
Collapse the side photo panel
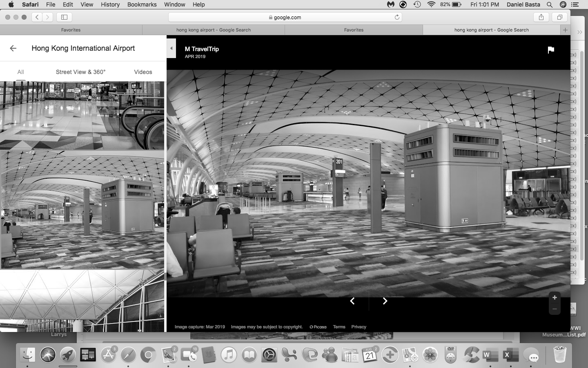(171, 48)
